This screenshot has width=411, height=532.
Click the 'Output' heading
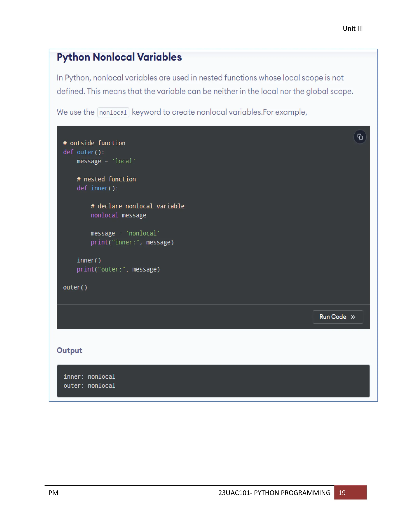click(69, 350)
